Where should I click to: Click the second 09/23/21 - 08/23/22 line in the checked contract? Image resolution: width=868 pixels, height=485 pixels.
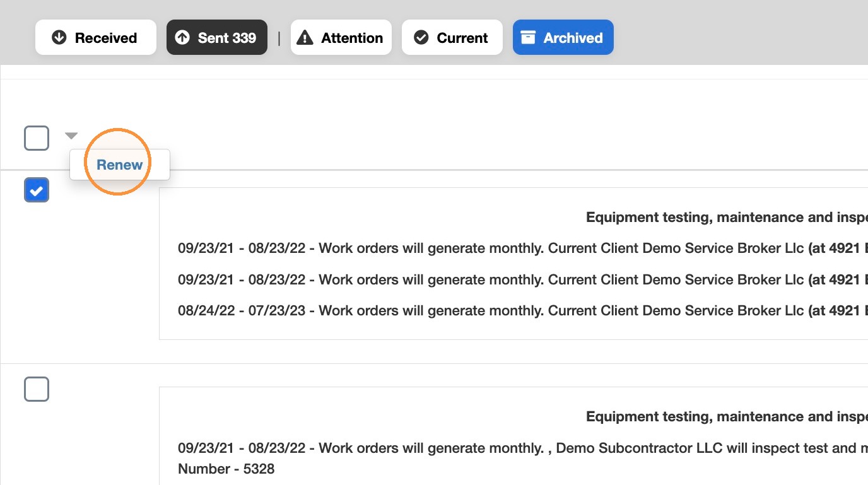[523, 279]
